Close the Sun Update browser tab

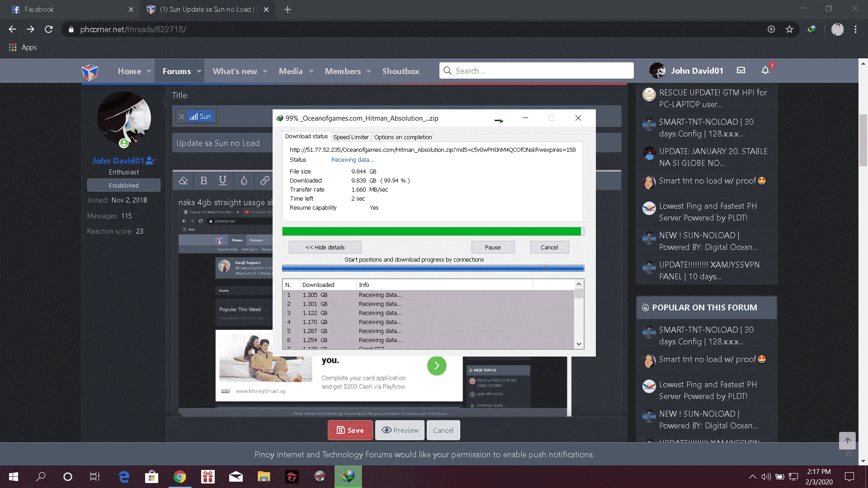(x=266, y=9)
